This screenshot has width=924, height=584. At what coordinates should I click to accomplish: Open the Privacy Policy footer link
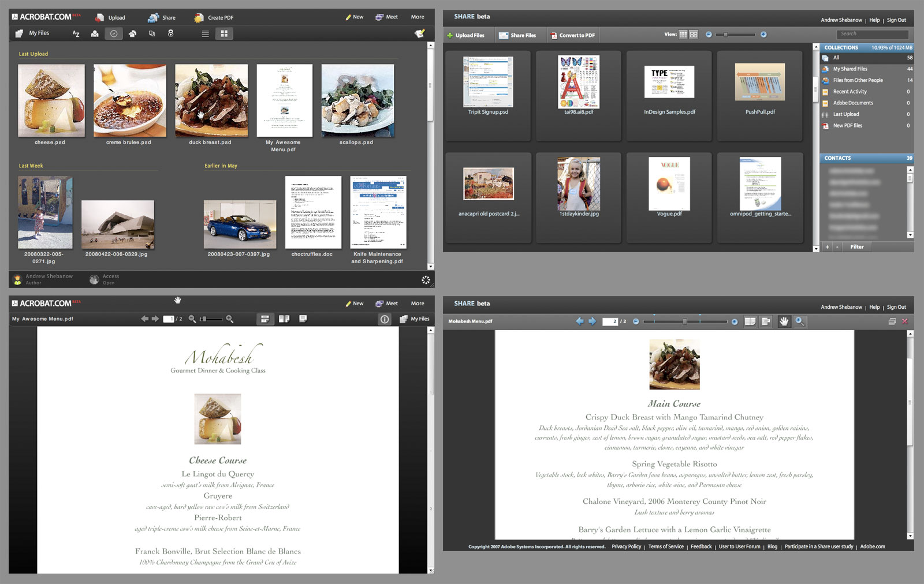626,546
